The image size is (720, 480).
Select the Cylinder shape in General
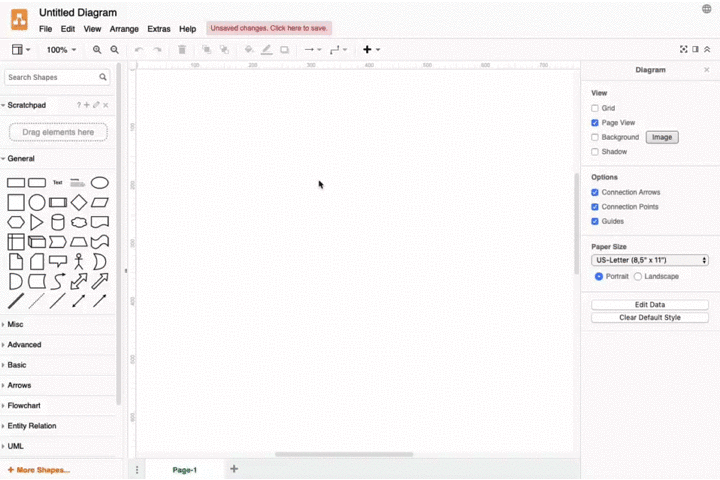coord(58,222)
